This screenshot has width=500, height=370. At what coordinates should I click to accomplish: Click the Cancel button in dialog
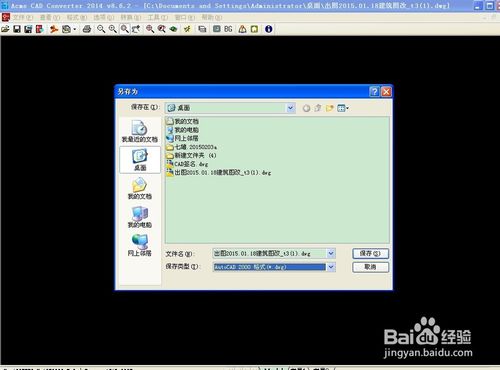click(370, 267)
